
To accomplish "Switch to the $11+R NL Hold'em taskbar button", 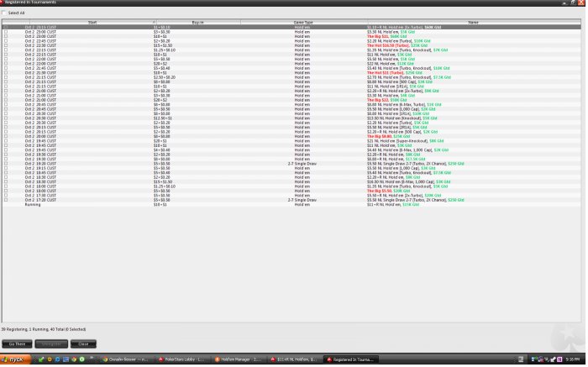I will pos(294,360).
